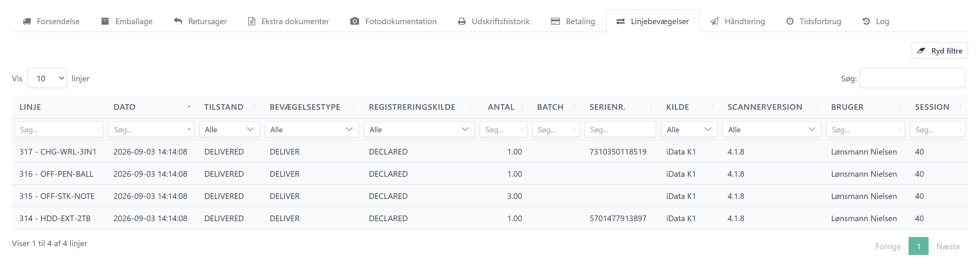Sort by the ANTAL column header

click(x=503, y=107)
